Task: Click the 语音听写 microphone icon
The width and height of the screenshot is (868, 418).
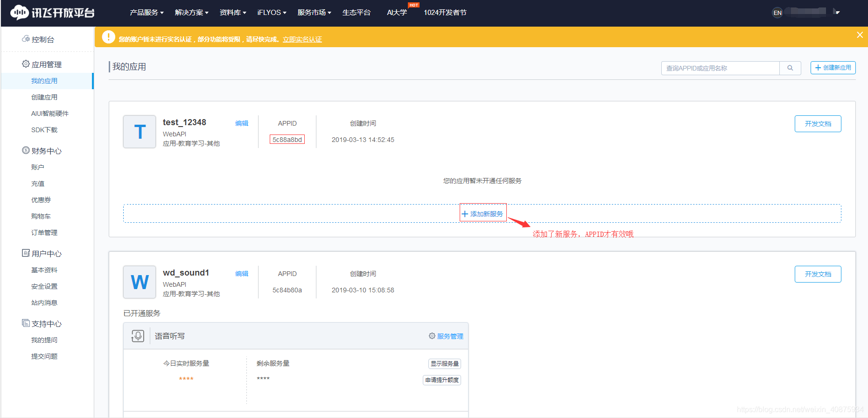Action: tap(138, 336)
